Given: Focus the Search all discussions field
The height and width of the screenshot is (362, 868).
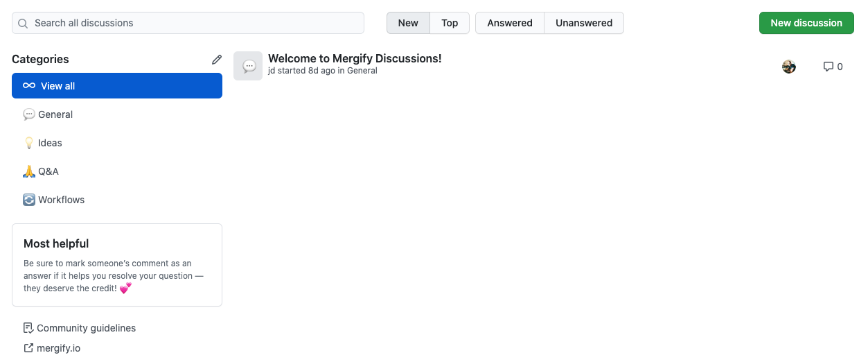Looking at the screenshot, I should 188,23.
